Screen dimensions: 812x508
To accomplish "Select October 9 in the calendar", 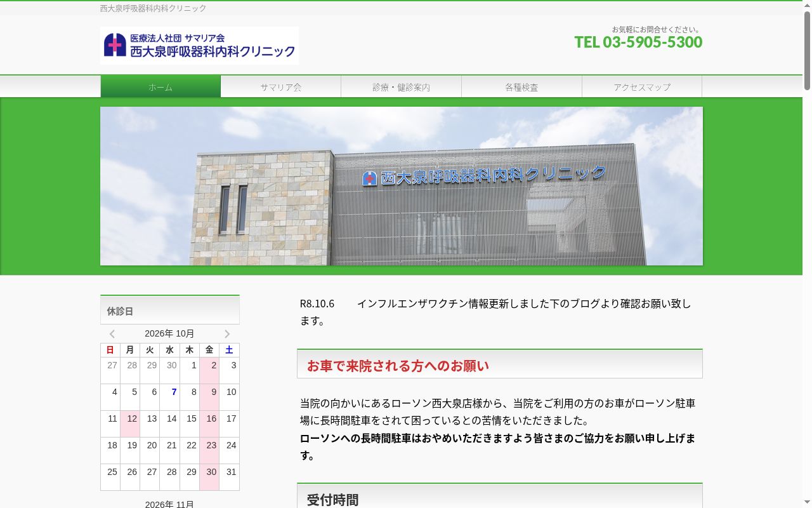I will coord(209,397).
